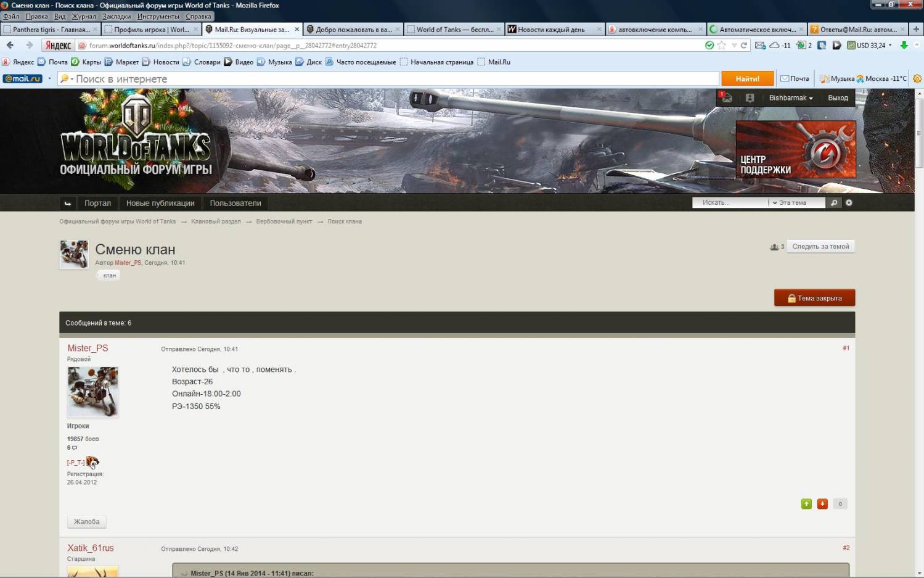This screenshot has width=924, height=578.
Task: Switch to 'Panthera tigris - Главная' tab
Action: click(51, 29)
